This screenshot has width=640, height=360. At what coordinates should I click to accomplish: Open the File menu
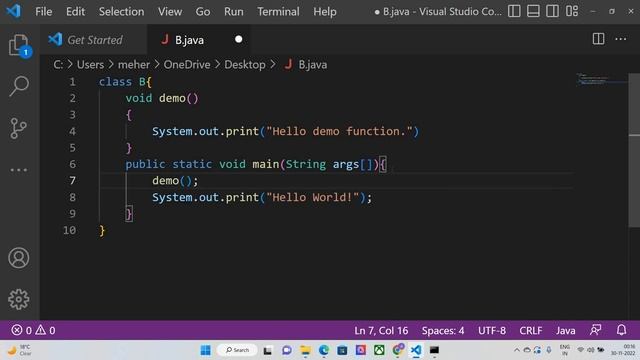click(x=44, y=11)
